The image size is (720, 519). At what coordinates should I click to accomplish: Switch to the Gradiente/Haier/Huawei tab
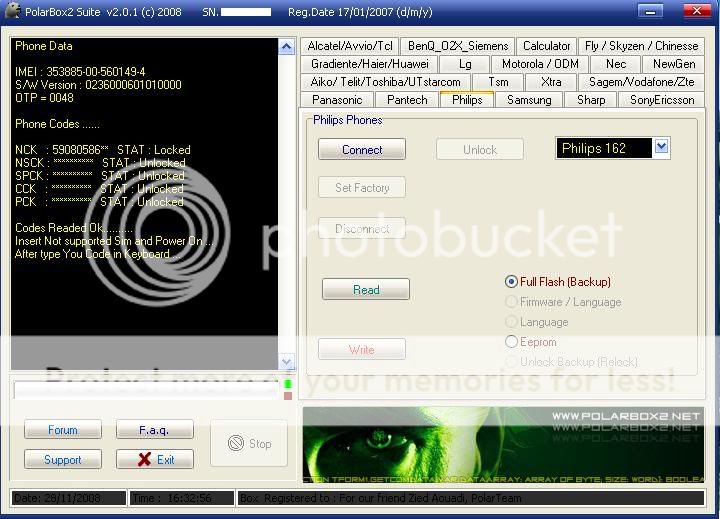(x=370, y=64)
